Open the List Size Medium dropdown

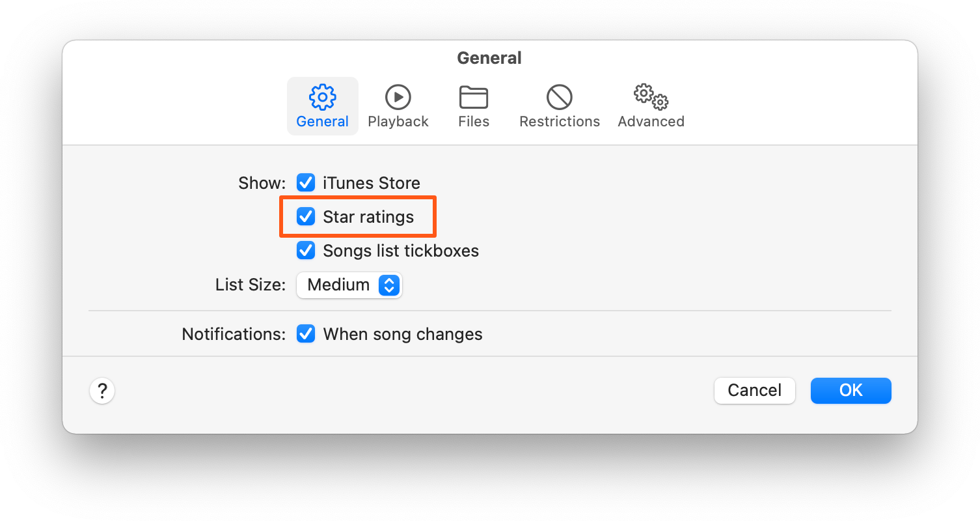coord(349,285)
